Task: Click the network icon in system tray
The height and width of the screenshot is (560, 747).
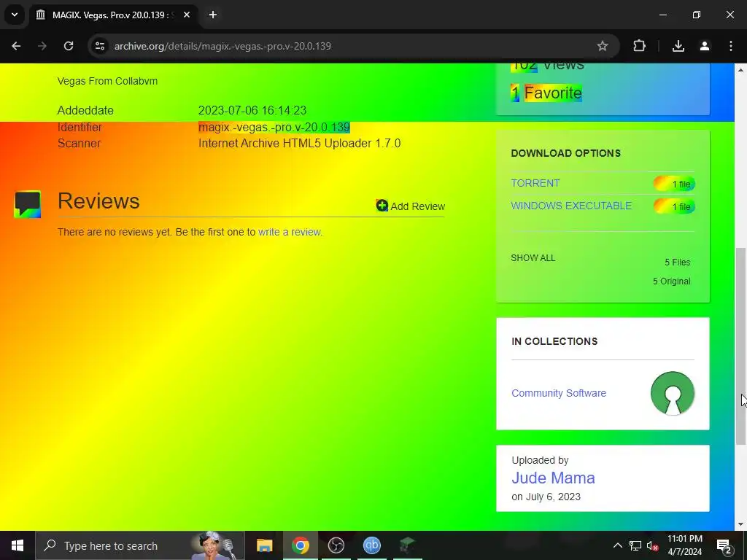Action: pyautogui.click(x=635, y=545)
